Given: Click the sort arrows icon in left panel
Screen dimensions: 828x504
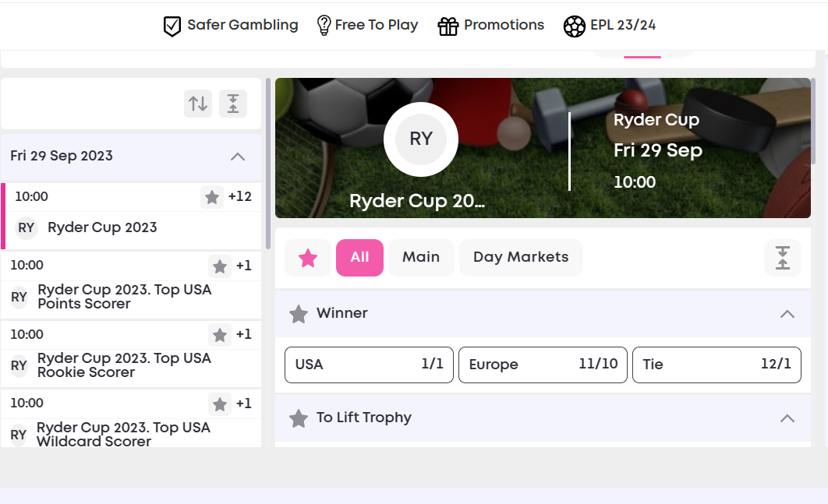Looking at the screenshot, I should 198,104.
